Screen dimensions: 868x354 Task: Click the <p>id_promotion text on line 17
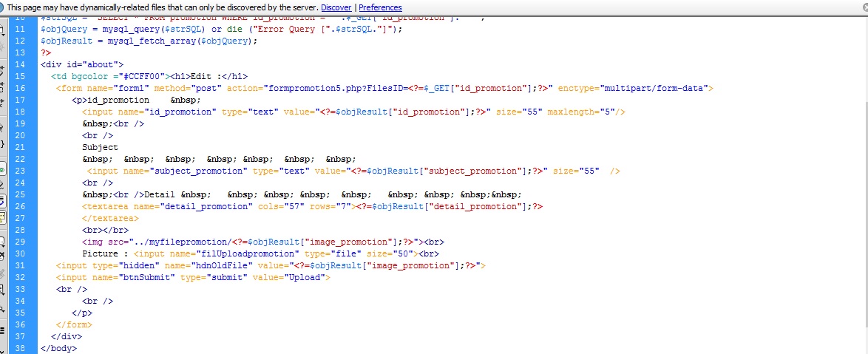[110, 100]
